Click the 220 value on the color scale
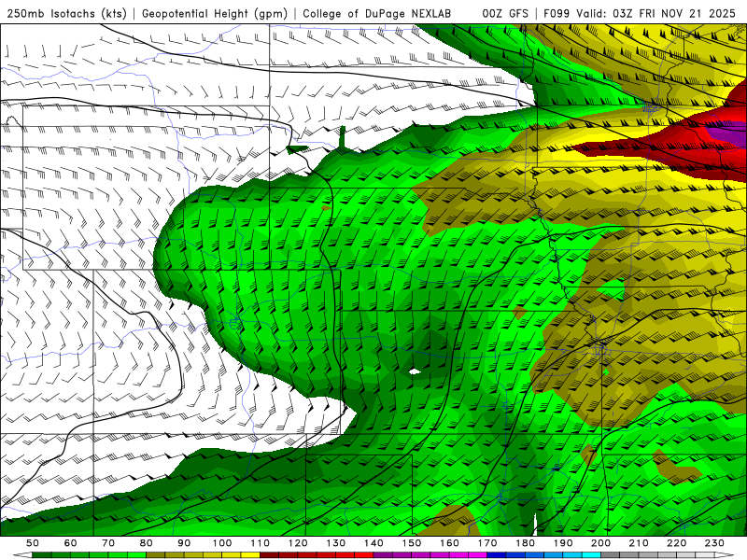 pos(677,543)
